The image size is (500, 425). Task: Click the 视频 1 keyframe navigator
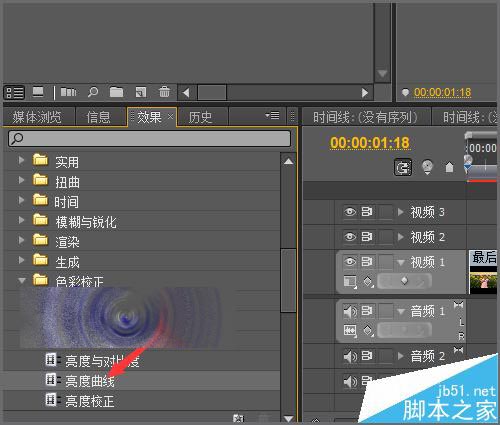[x=405, y=281]
